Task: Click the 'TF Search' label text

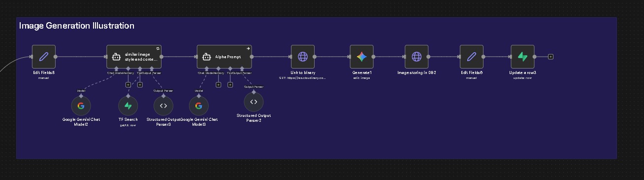Action: [x=128, y=119]
